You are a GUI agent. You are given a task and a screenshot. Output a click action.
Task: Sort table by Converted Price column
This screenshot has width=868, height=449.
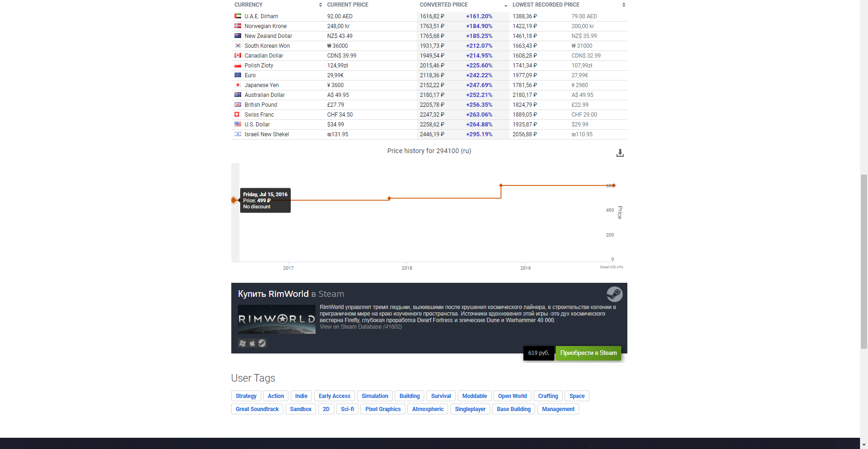pos(463,5)
